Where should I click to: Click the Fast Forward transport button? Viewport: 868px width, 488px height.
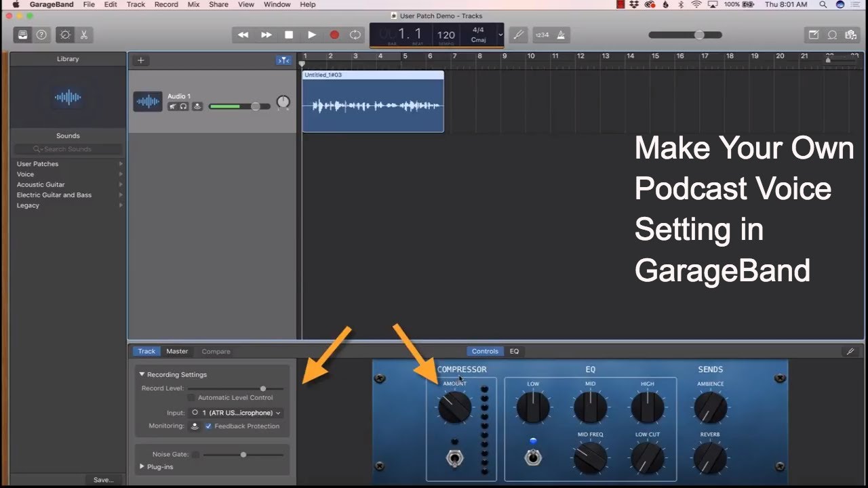(x=267, y=35)
